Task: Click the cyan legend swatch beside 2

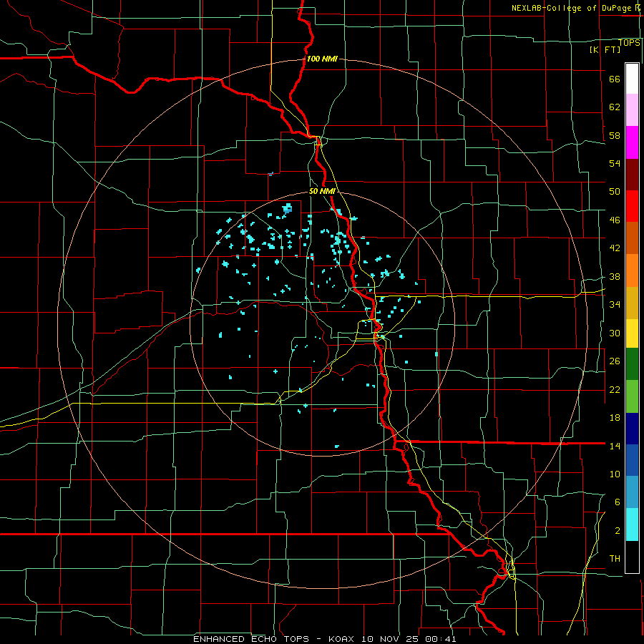Action: click(x=632, y=525)
